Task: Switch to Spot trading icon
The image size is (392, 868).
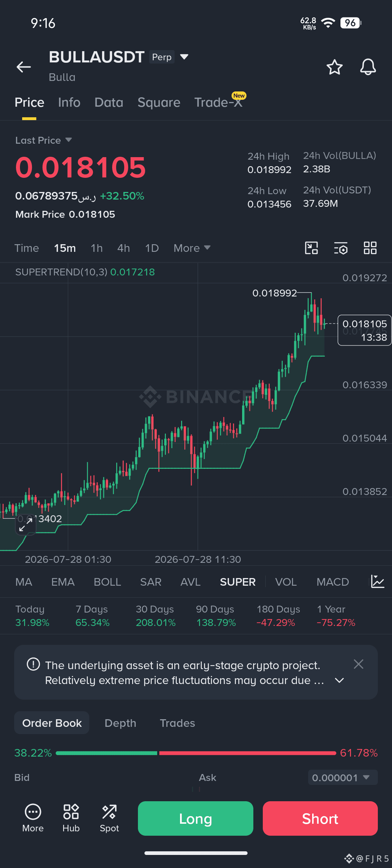Action: pos(109,818)
